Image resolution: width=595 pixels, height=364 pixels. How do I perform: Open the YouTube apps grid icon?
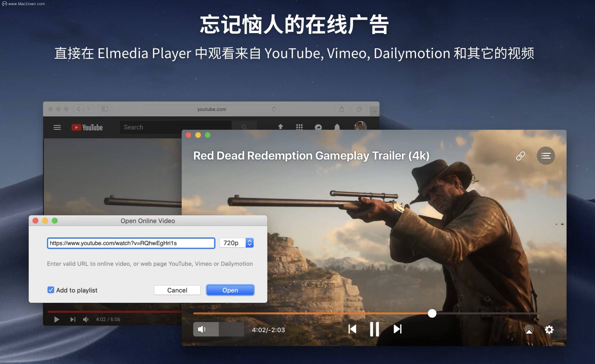[x=299, y=127]
